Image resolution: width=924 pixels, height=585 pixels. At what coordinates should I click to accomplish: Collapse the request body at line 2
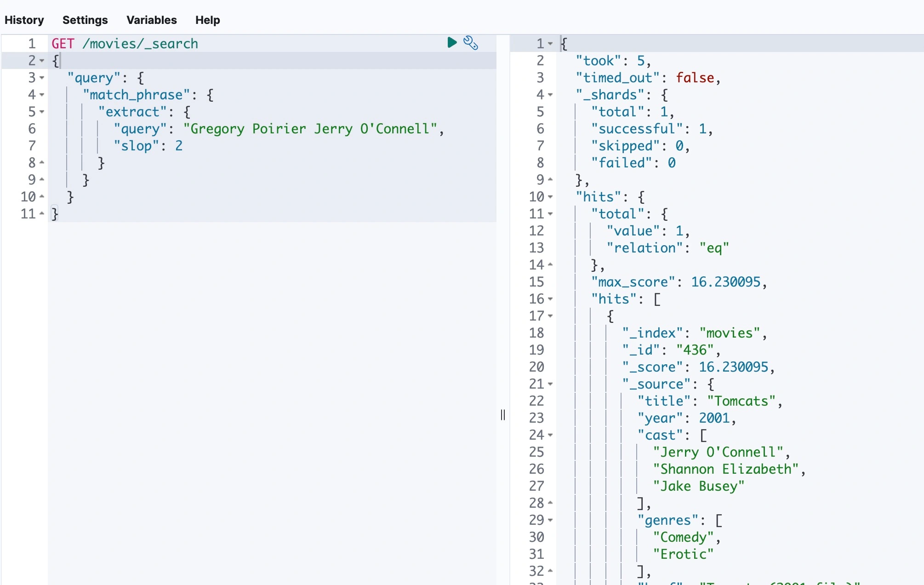42,61
